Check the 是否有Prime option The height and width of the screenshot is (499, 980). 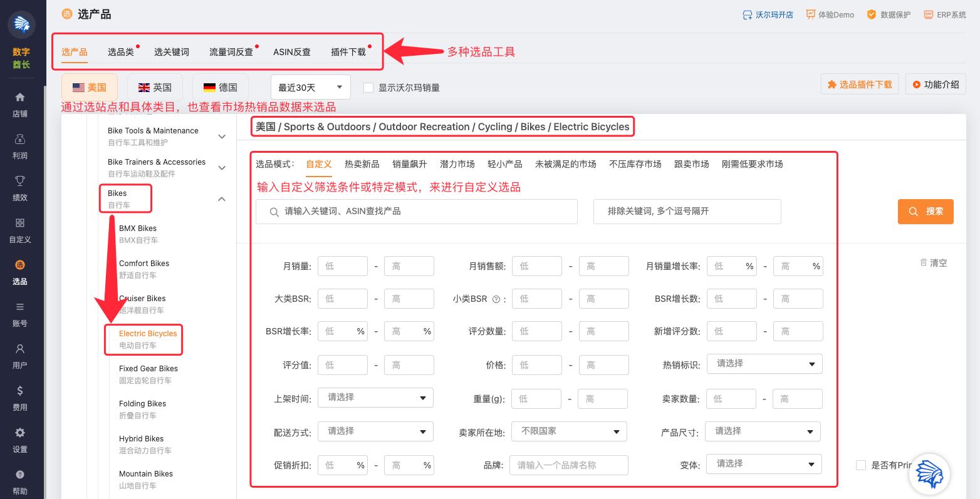click(x=862, y=465)
